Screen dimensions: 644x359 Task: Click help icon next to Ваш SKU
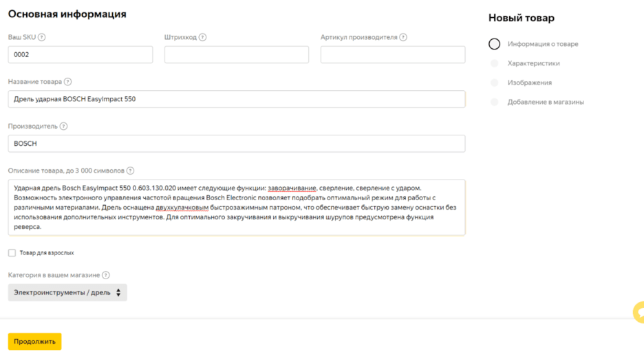(x=42, y=38)
